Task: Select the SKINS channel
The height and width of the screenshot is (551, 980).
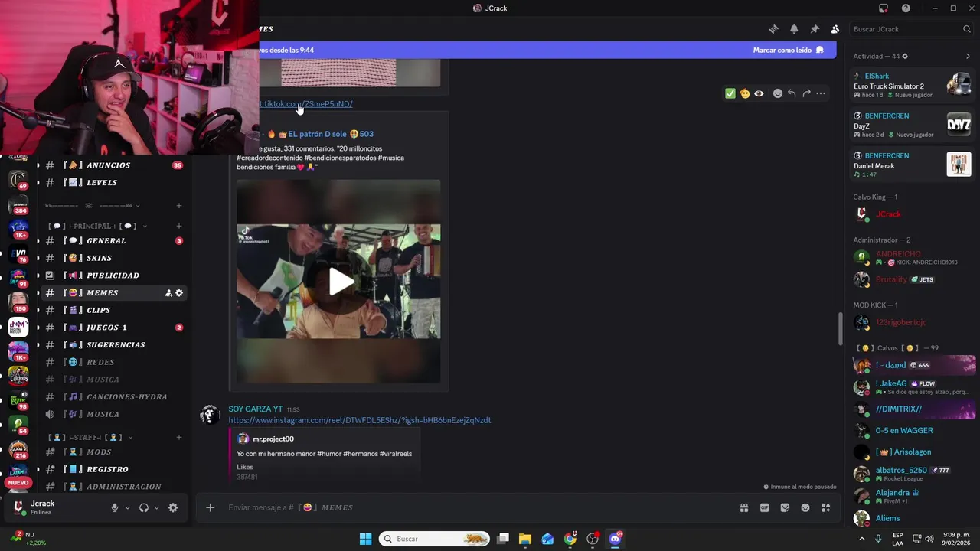Action: point(113,259)
